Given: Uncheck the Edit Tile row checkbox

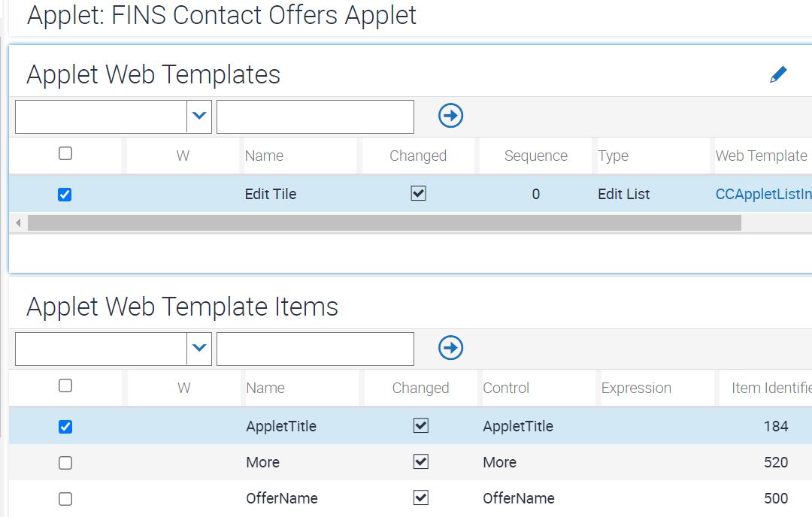Looking at the screenshot, I should (65, 194).
